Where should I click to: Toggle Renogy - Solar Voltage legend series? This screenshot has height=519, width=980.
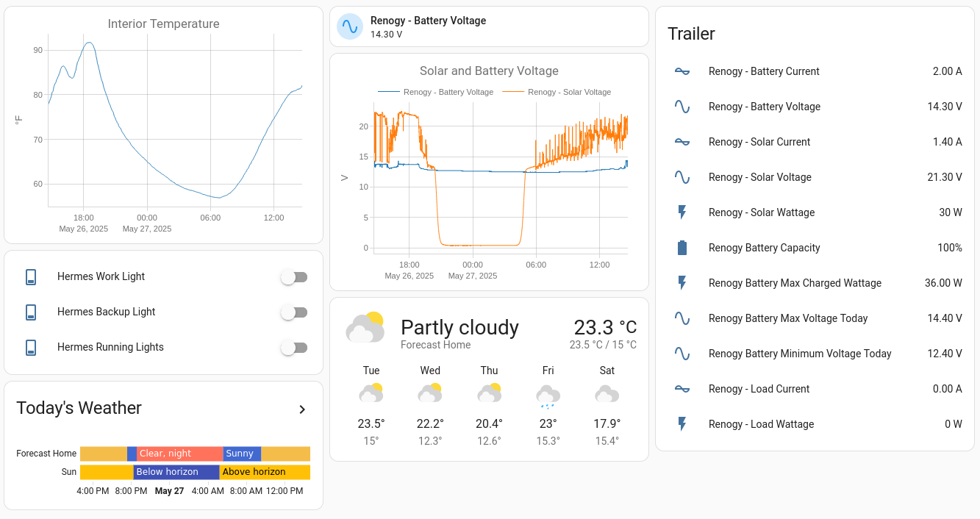coord(557,92)
